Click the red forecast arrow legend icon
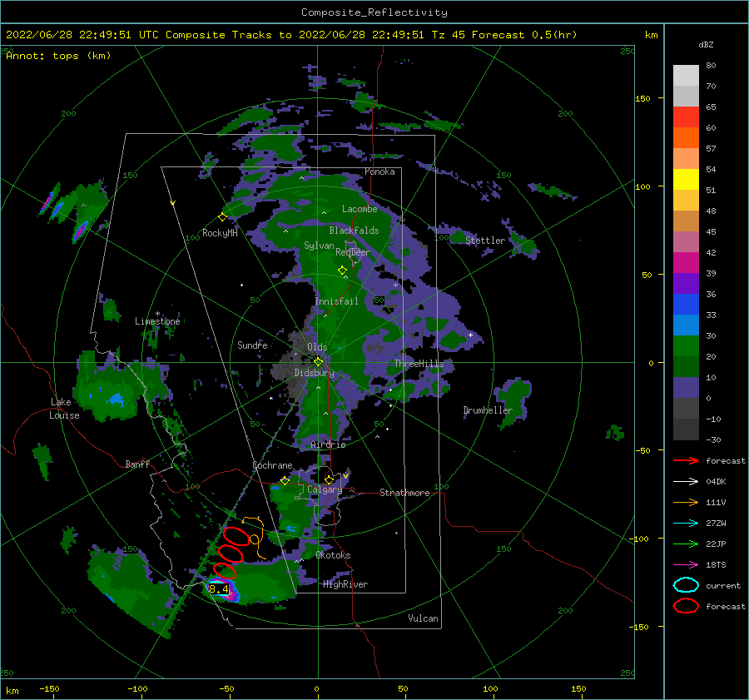The width and height of the screenshot is (749, 700). (x=686, y=460)
